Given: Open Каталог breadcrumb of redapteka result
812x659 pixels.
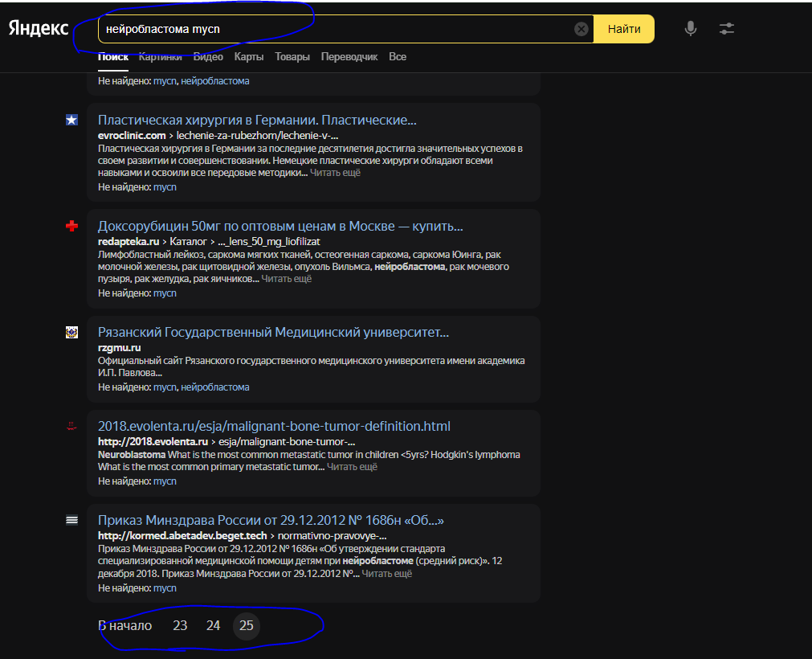Looking at the screenshot, I should pyautogui.click(x=189, y=241).
